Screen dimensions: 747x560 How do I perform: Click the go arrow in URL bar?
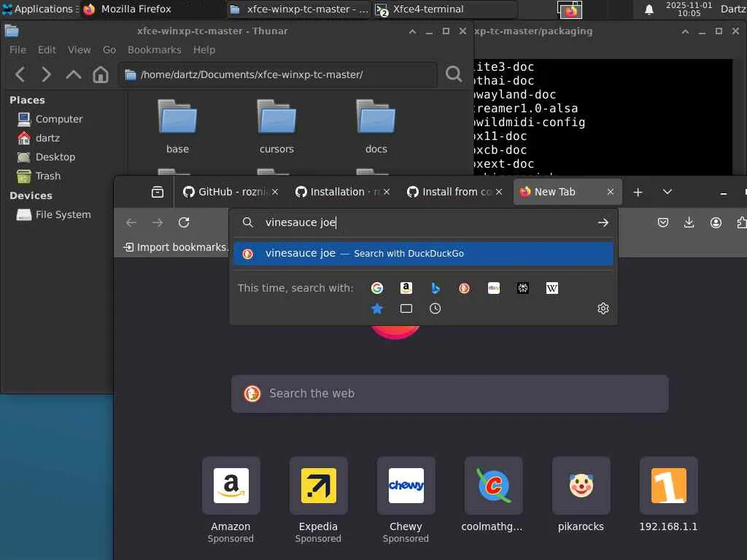tap(603, 222)
